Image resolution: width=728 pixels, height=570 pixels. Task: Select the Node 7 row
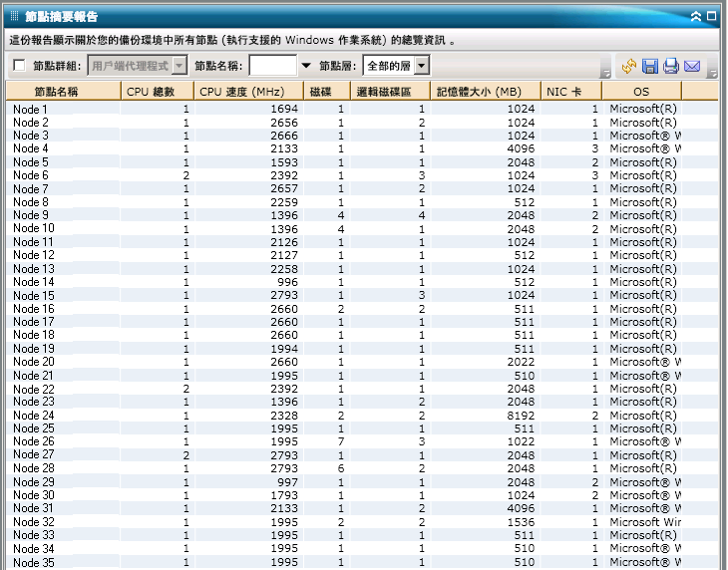pos(362,188)
